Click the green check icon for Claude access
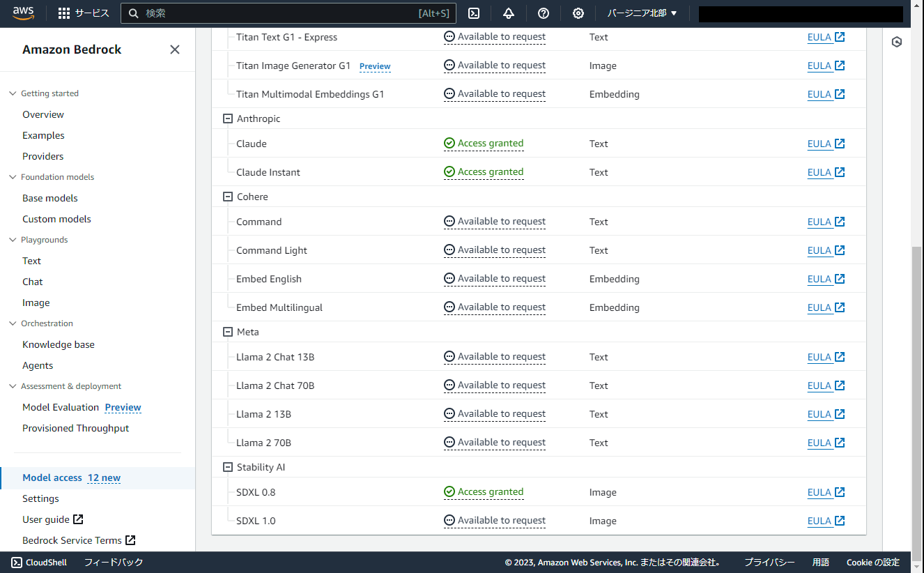Viewport: 924px width, 573px height. 449,144
